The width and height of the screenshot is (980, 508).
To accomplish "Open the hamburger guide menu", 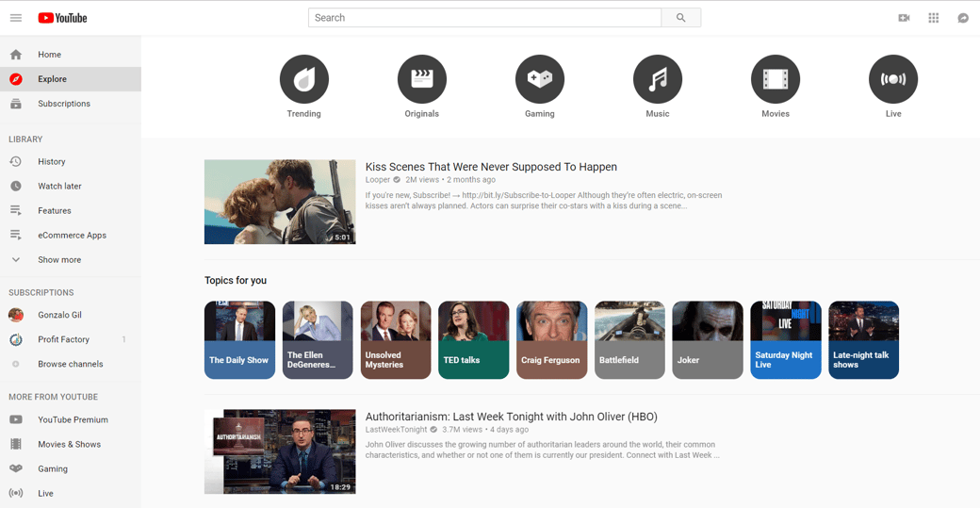I will coord(16,18).
